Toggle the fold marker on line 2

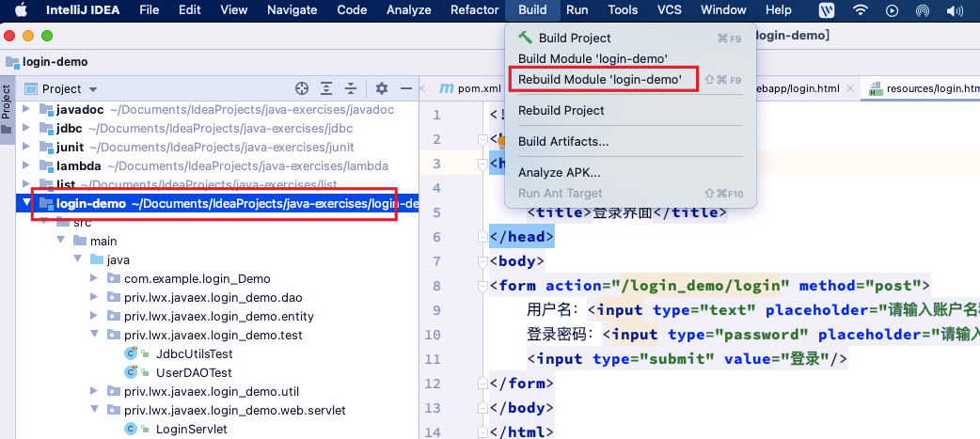482,139
